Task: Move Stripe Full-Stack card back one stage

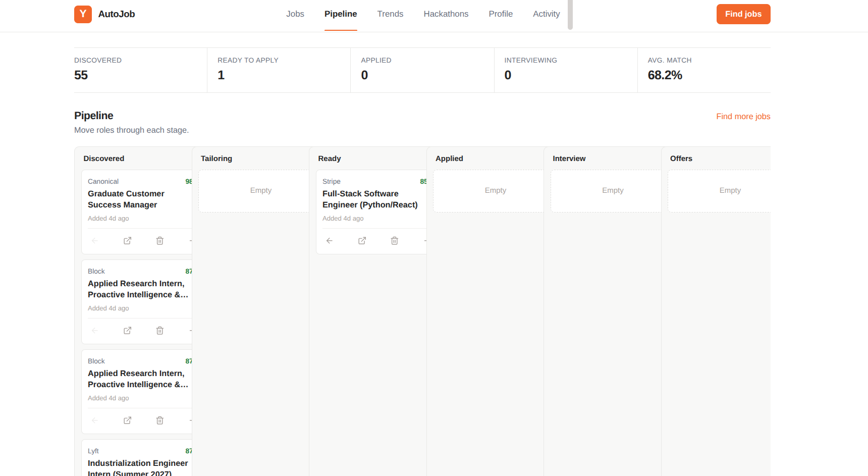Action: [x=330, y=241]
